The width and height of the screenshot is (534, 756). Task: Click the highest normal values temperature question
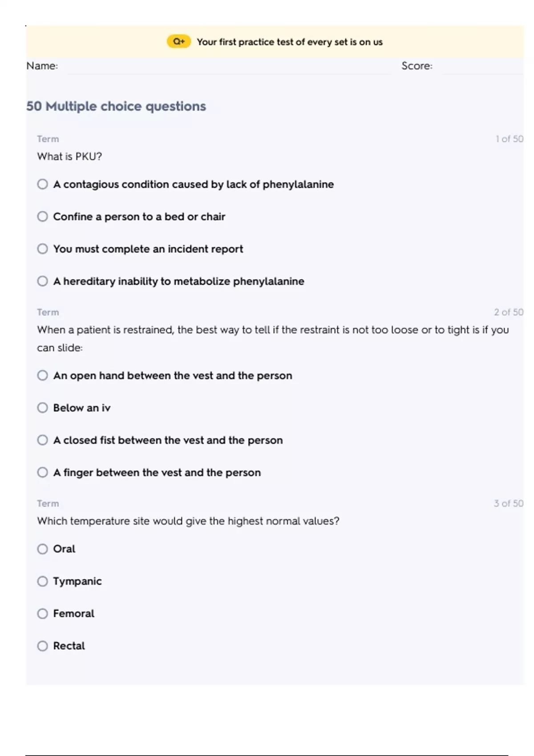point(188,521)
